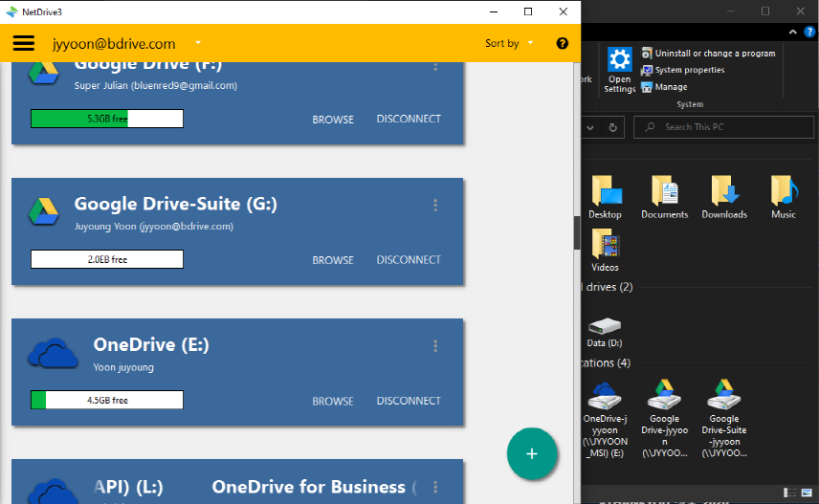
Task: Click the OneDrive (E:) cloud logo
Action: [53, 353]
